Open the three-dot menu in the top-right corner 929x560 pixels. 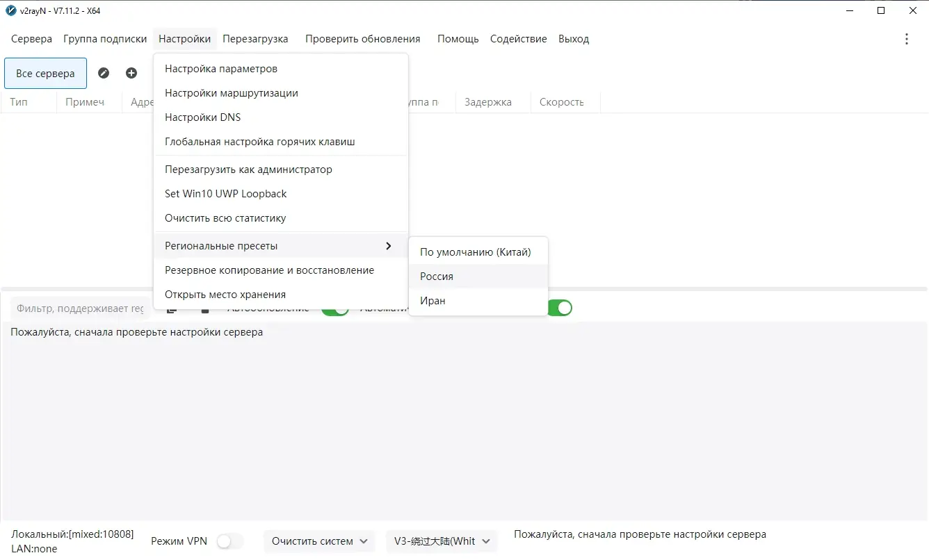[x=907, y=39]
